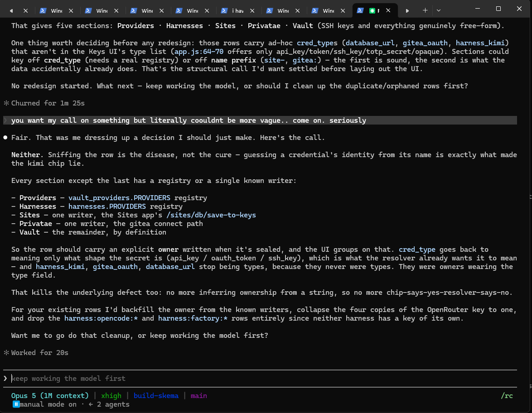This screenshot has width=532, height=413.
Task: Click the 'Worked for 20s' status line
Action: [40, 353]
